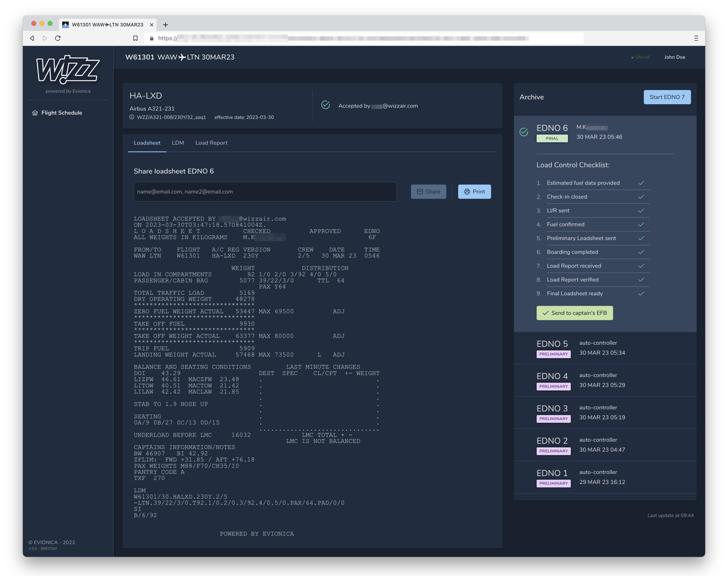Viewport: 728px width, 587px height.
Task: Click the envelope icon on the Share button
Action: 420,192
